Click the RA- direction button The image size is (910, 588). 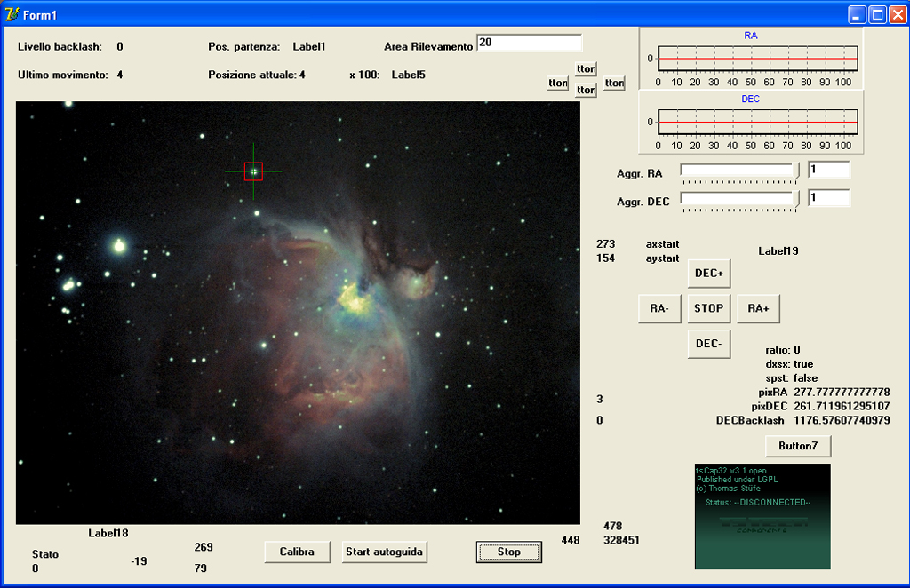coord(659,308)
